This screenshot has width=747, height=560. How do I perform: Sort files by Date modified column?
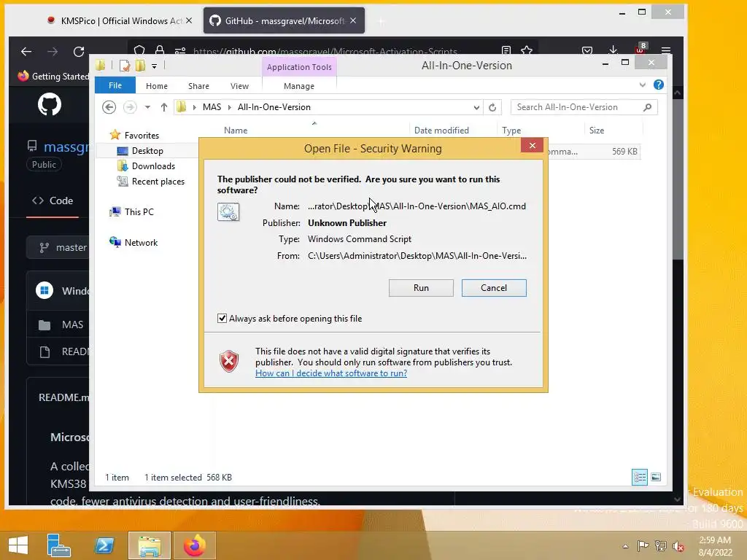pyautogui.click(x=441, y=130)
